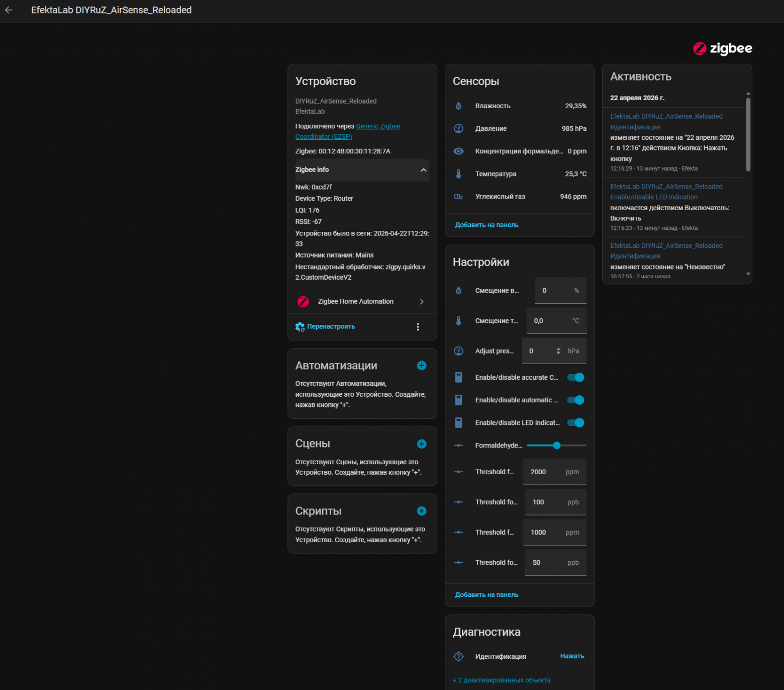Open the Влажность 29,35% sensor row
784x690 pixels.
click(520, 106)
